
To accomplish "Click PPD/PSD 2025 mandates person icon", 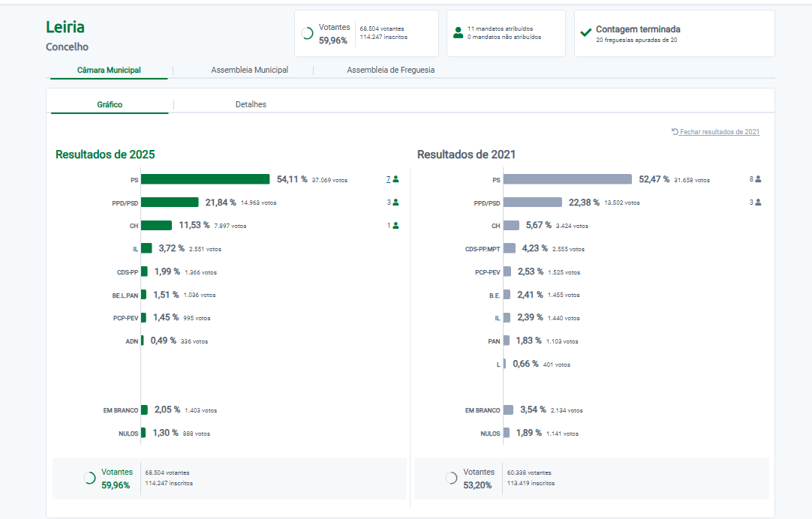I will tap(395, 202).
